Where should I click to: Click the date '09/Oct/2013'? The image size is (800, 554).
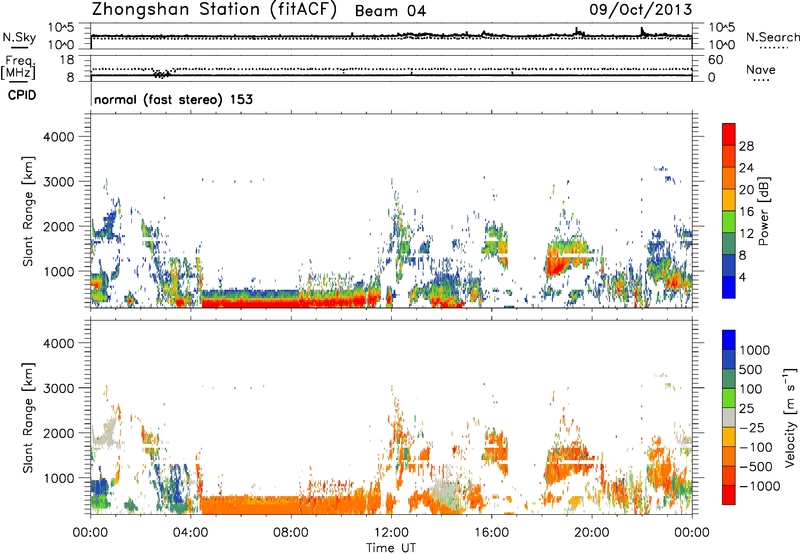[641, 10]
